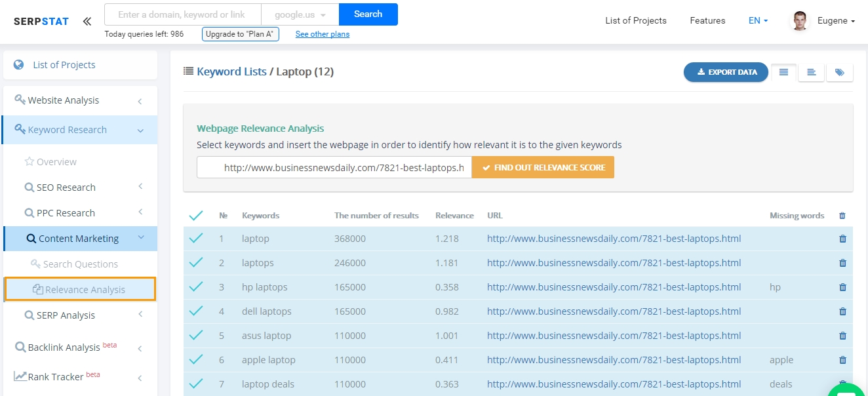868x396 pixels.
Task: Open the Keyword Lists breadcrumb link
Action: (231, 71)
